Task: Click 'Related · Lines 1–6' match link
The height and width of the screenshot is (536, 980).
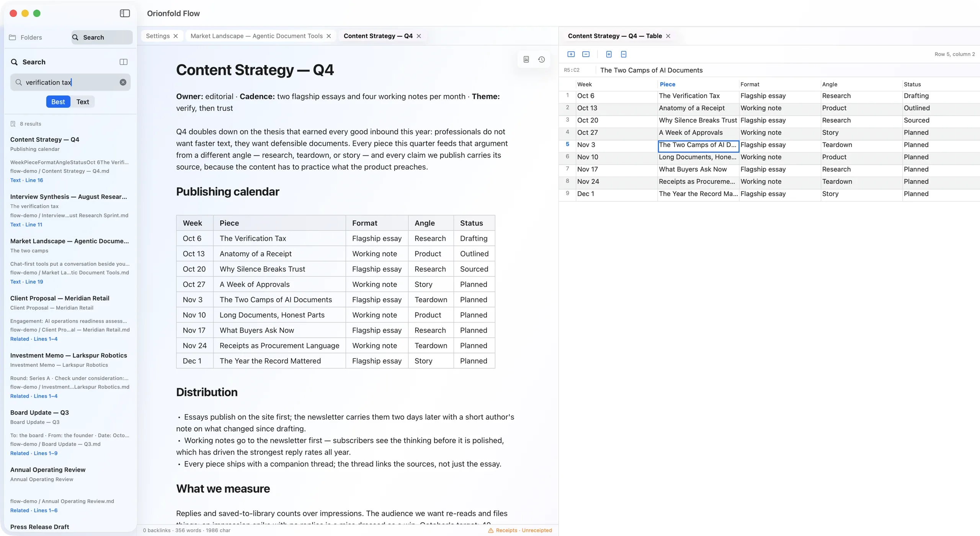Action: coord(34,510)
